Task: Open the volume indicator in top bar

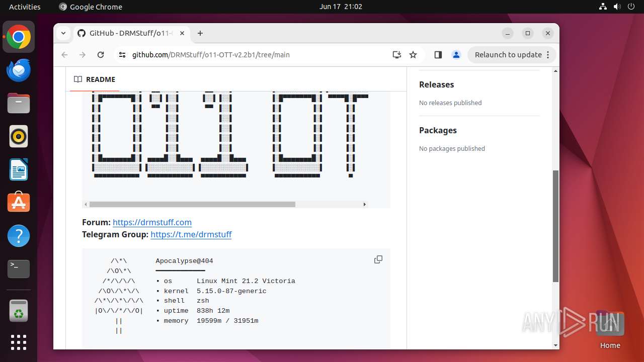Action: [617, 7]
